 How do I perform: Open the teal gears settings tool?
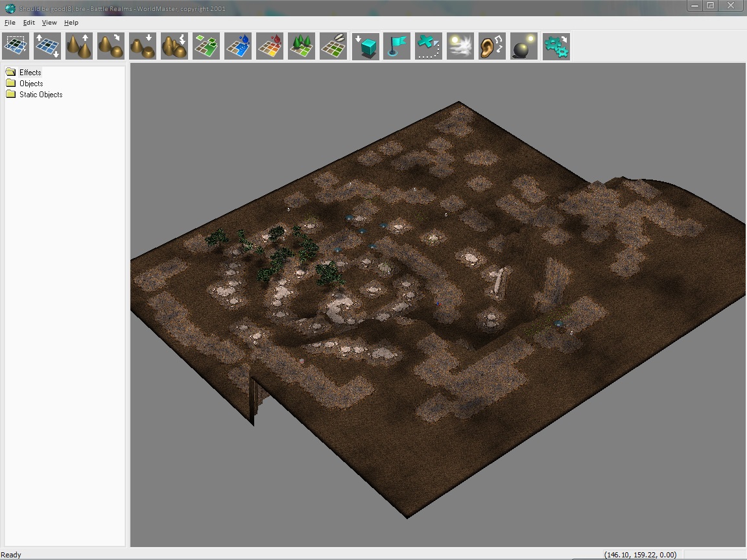tap(556, 46)
